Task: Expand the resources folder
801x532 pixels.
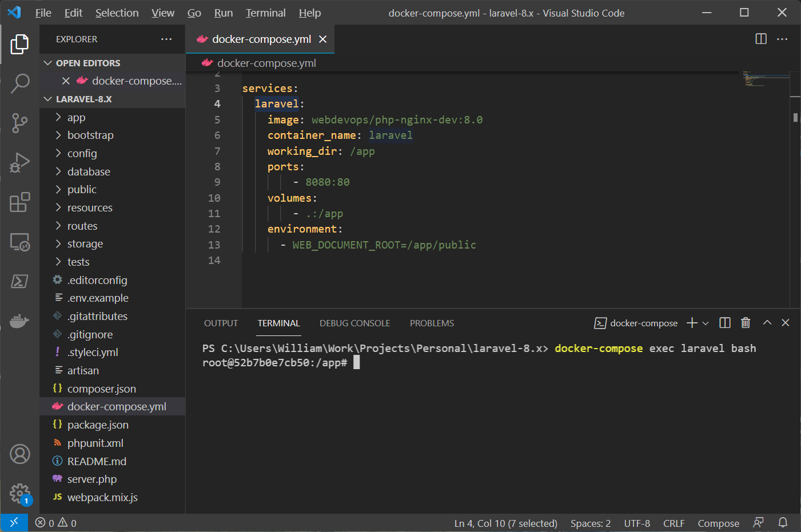Action: click(112, 207)
